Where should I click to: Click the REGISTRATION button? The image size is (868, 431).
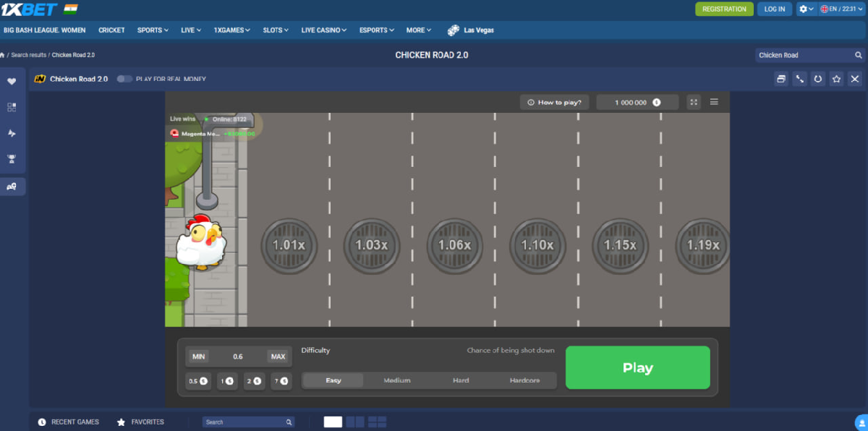tap(724, 9)
